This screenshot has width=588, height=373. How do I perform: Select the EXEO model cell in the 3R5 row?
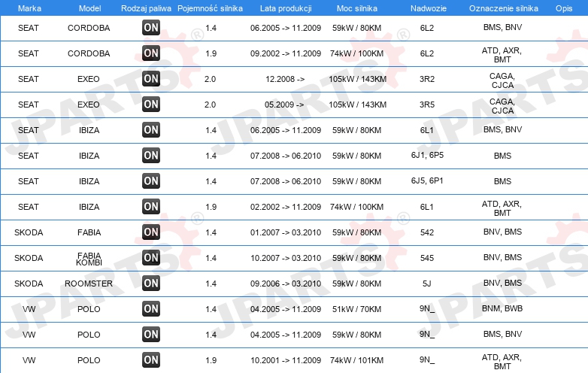pyautogui.click(x=89, y=105)
